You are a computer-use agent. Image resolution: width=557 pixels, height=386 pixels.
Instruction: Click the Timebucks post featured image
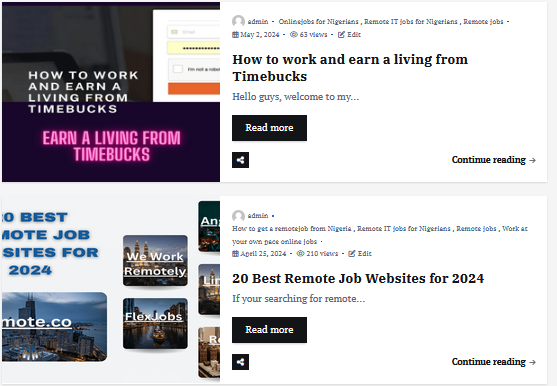111,92
